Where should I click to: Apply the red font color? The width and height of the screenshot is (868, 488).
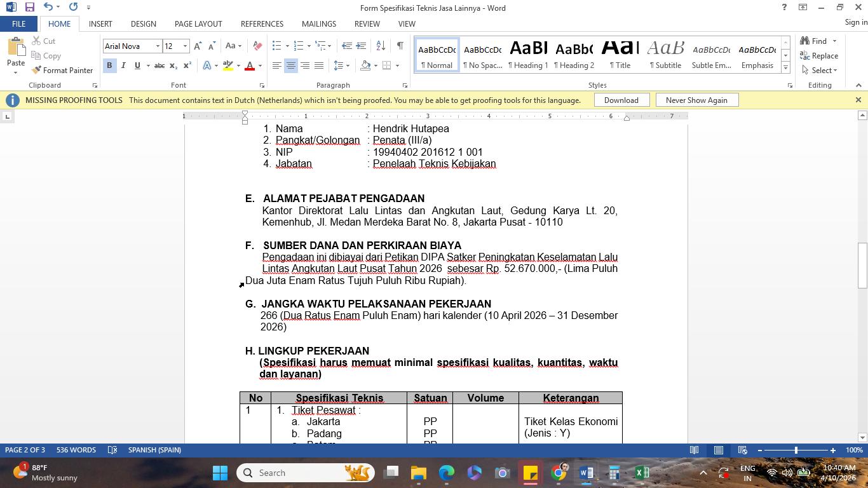click(250, 65)
